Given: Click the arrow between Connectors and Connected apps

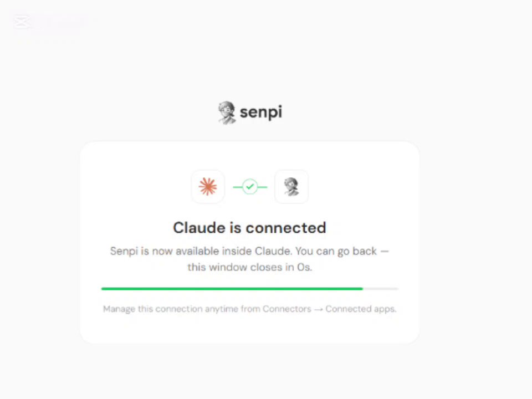Looking at the screenshot, I should point(318,309).
